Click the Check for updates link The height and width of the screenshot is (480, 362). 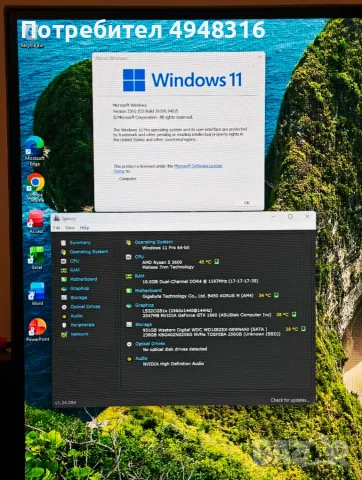pyautogui.click(x=290, y=400)
